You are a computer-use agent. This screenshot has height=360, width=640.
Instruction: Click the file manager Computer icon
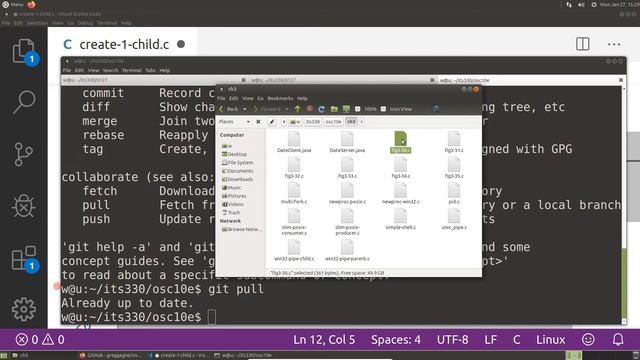pos(346,109)
